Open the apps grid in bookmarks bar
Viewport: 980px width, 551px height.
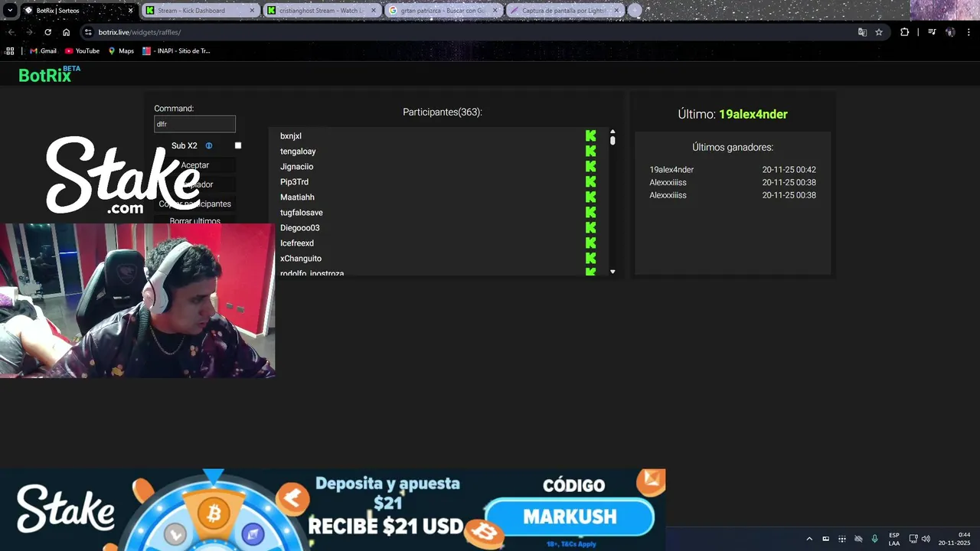click(x=10, y=51)
